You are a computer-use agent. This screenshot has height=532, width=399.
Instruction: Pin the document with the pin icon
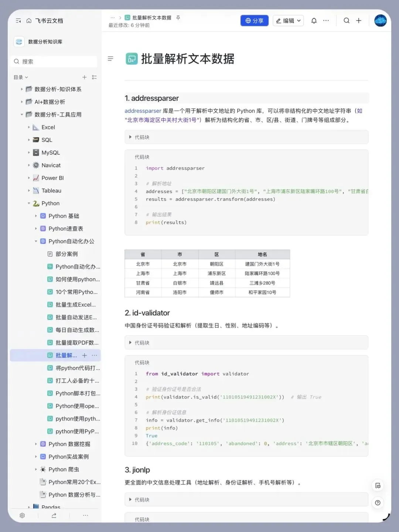coord(178,18)
